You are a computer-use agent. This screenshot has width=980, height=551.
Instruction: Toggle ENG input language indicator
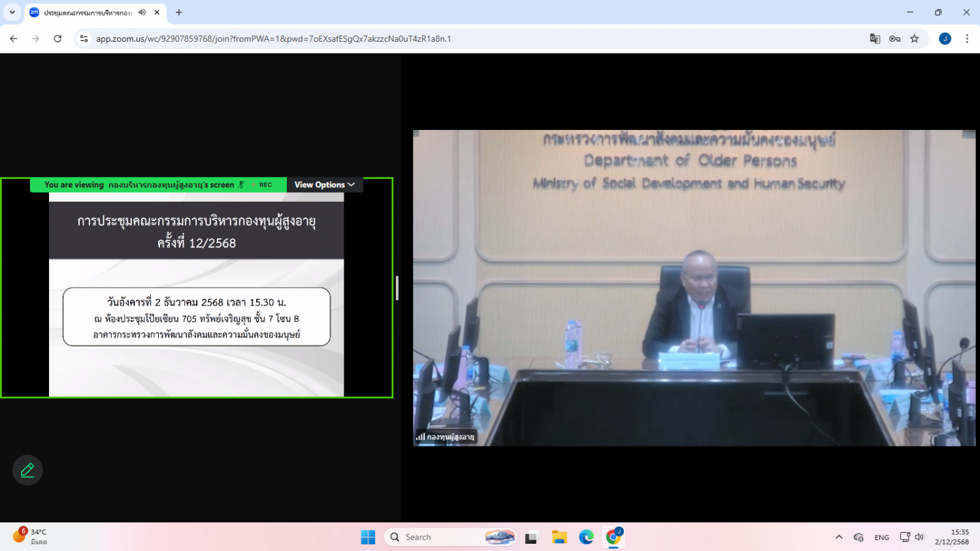(881, 537)
